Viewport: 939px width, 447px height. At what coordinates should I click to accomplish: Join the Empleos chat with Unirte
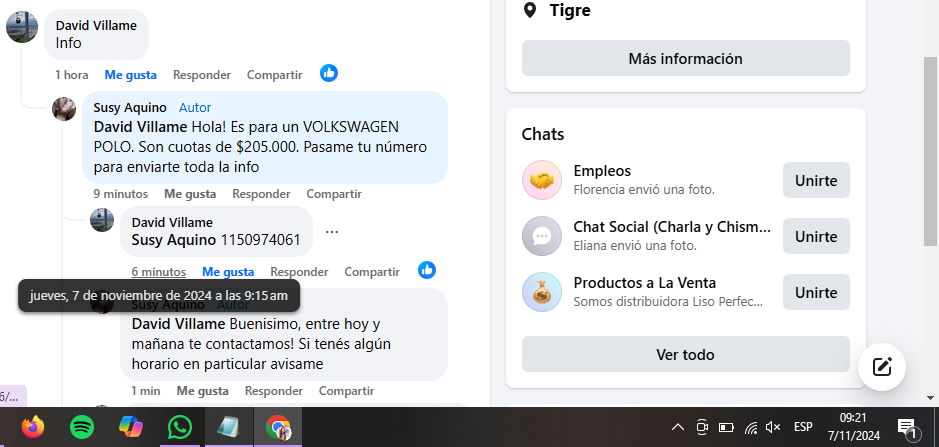816,180
